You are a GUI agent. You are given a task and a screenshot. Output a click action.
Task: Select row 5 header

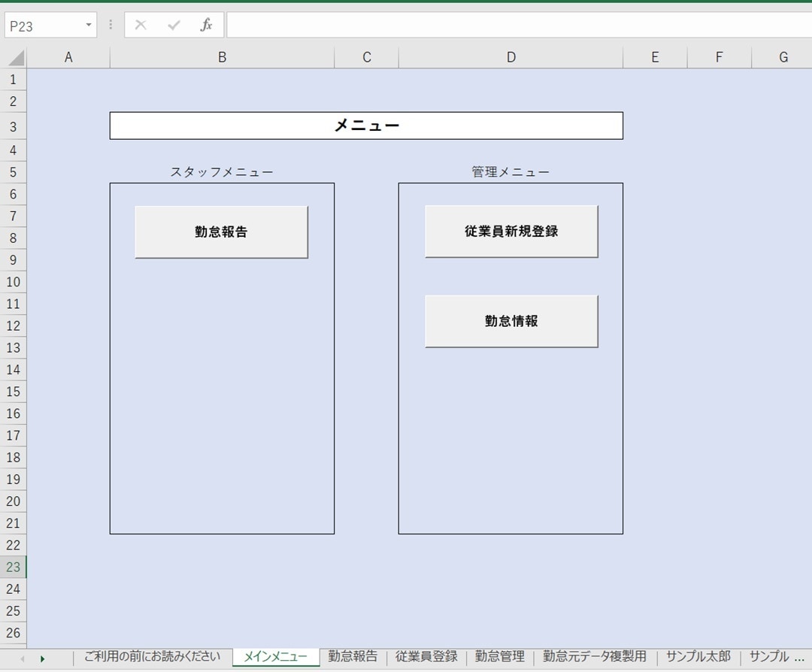13,172
